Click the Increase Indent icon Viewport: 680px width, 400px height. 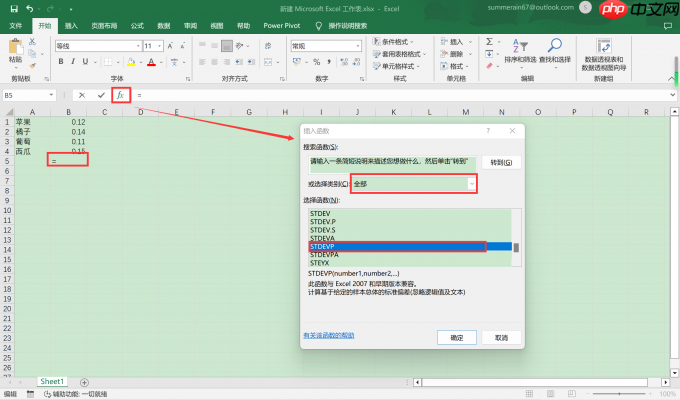pyautogui.click(x=251, y=62)
